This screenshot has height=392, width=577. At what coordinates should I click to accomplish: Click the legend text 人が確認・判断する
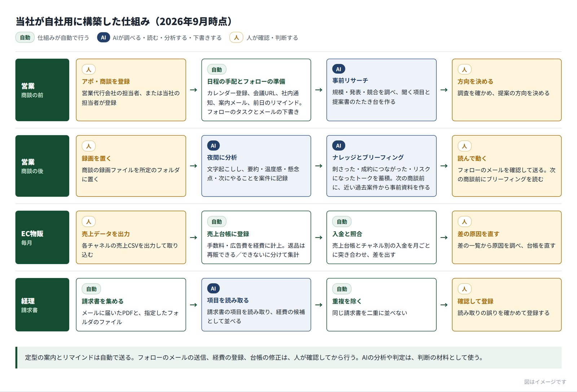point(272,38)
